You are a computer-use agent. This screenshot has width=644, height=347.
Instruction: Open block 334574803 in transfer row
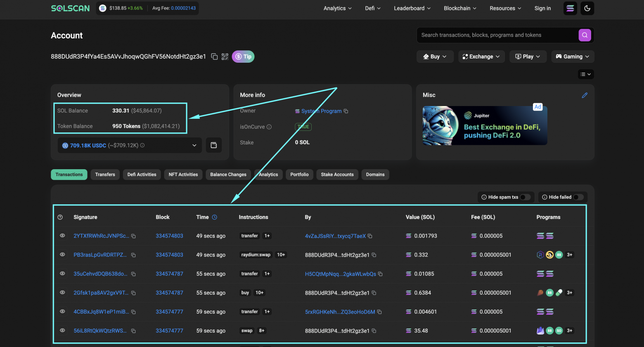click(169, 236)
